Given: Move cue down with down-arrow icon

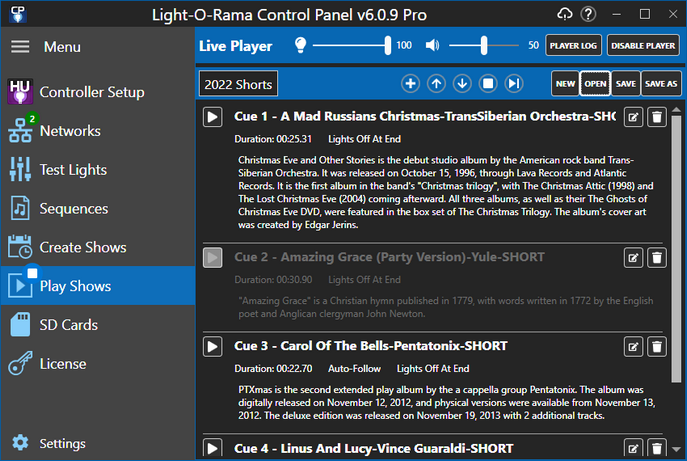Looking at the screenshot, I should point(462,83).
